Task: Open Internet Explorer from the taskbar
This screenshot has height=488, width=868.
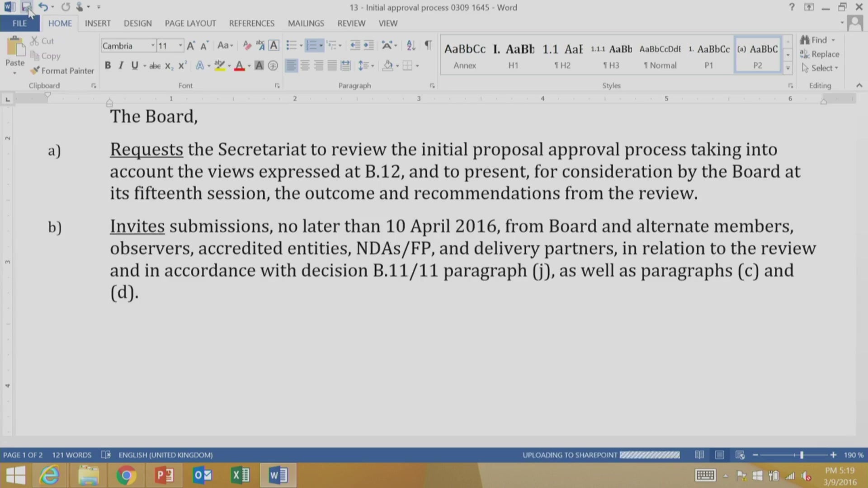Action: (x=49, y=475)
